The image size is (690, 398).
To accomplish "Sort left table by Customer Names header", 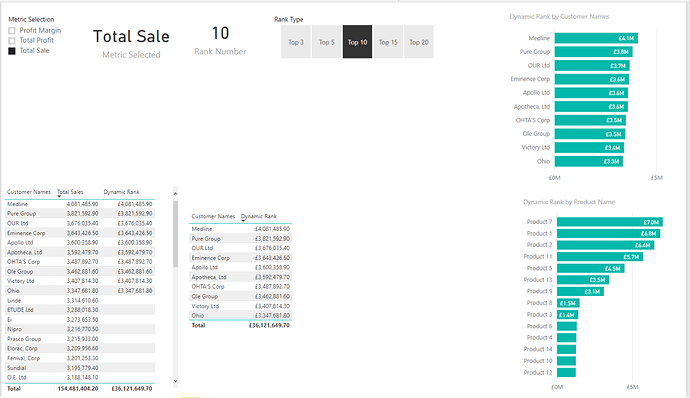I will tap(29, 192).
